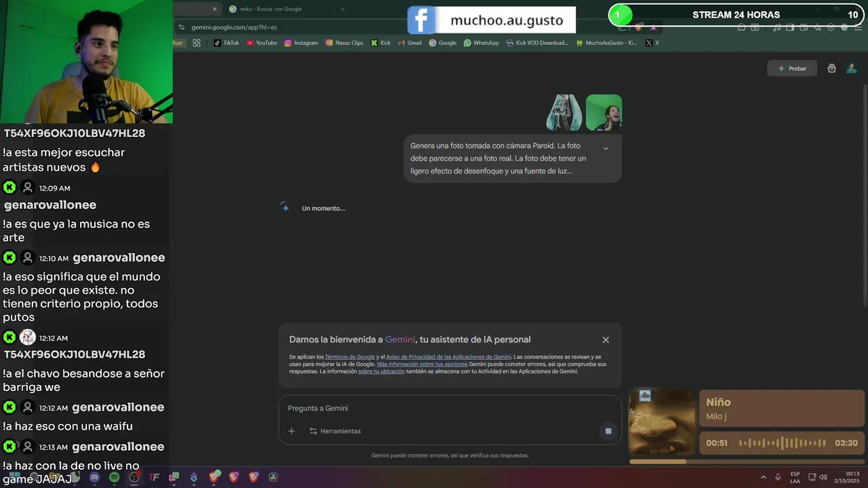Image resolution: width=868 pixels, height=488 pixels.
Task: Open TikTok bookmark in bookmarks bar
Action: 226,43
